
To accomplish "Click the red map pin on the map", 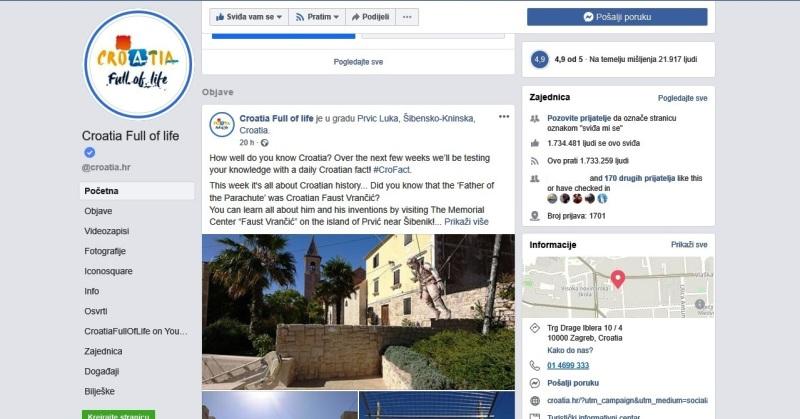I will click(618, 279).
